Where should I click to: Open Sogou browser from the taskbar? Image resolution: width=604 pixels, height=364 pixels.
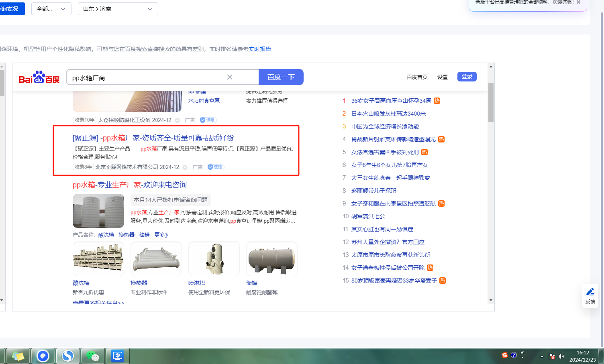click(68, 356)
